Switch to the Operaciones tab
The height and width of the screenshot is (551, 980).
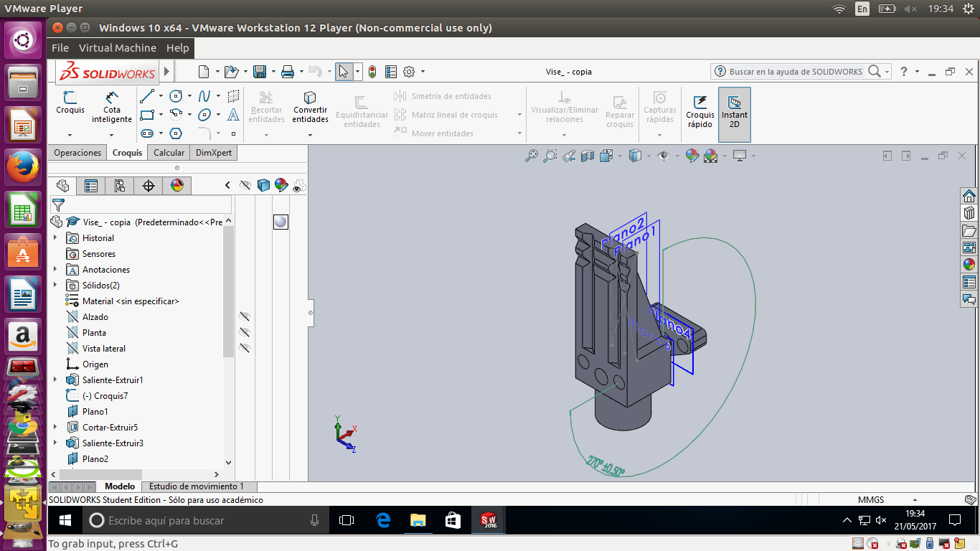77,153
